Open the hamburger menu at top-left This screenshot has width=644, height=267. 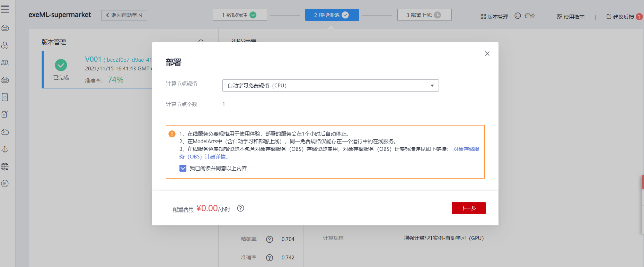[5, 9]
